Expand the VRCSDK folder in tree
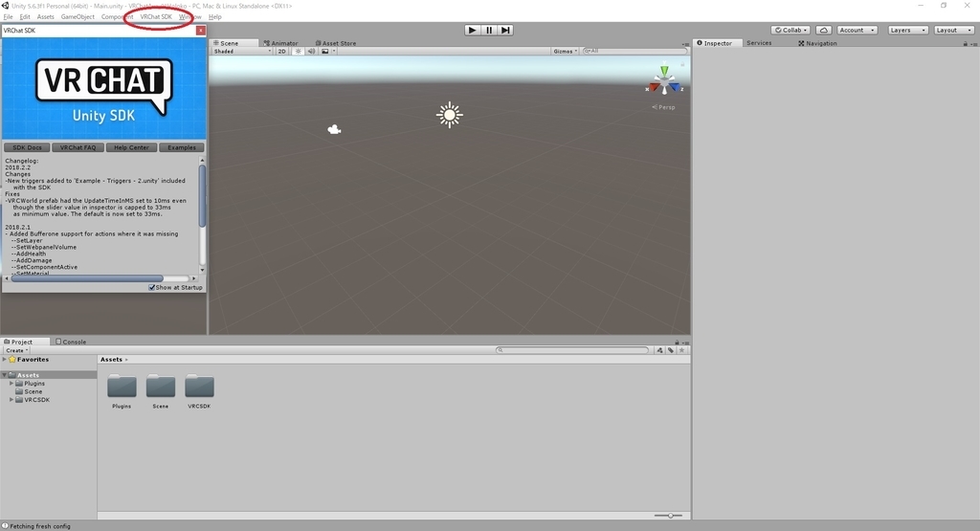Screen dimensions: 980x531 (x=11, y=399)
